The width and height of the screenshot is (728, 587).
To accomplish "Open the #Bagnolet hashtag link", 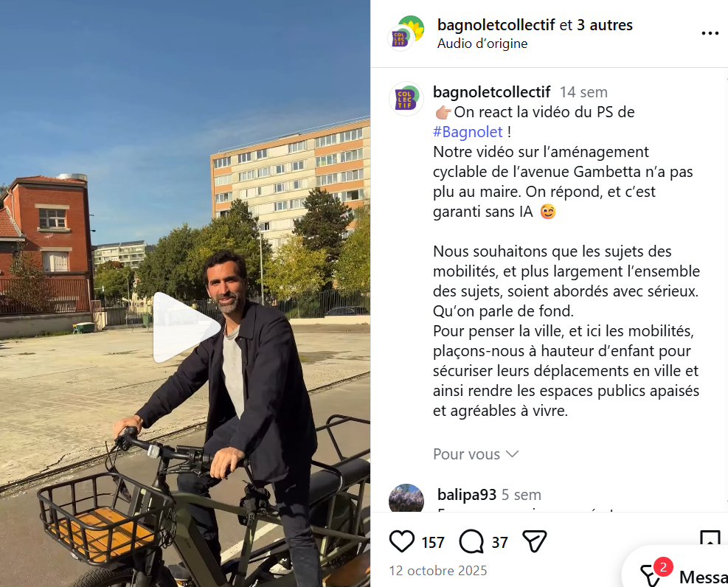I will [x=468, y=132].
